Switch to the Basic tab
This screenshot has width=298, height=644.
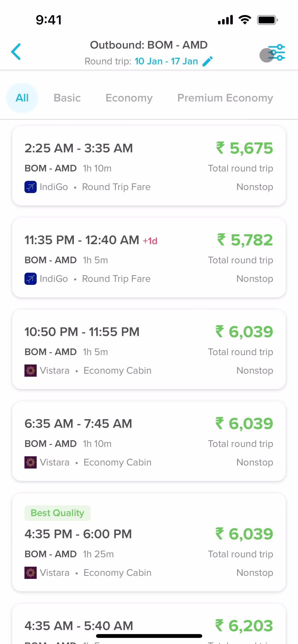point(67,98)
